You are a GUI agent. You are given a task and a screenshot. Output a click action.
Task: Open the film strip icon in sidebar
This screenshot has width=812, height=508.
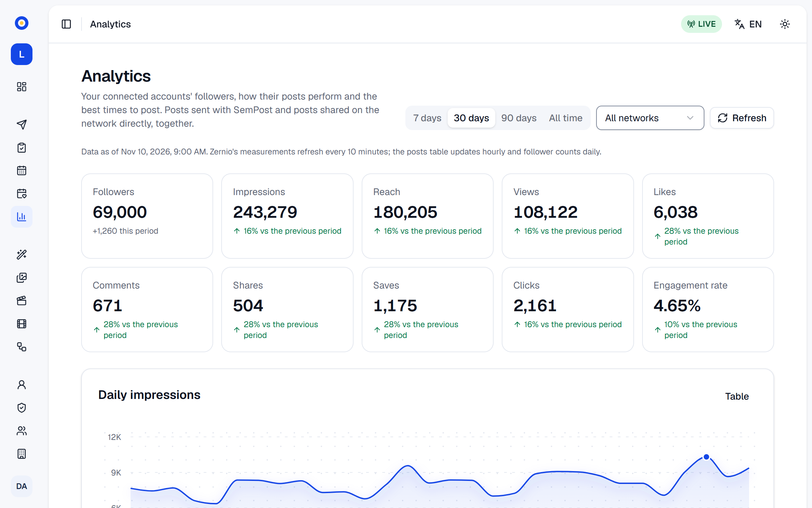(x=22, y=324)
